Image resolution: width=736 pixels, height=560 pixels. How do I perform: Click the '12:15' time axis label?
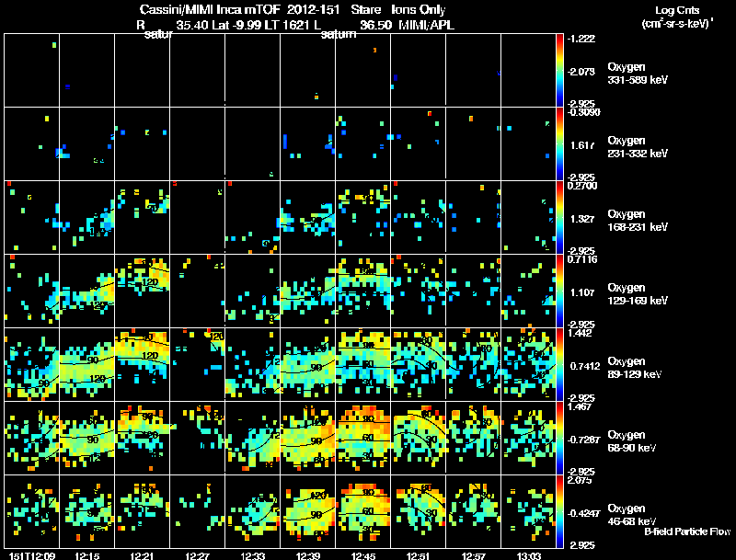87,555
